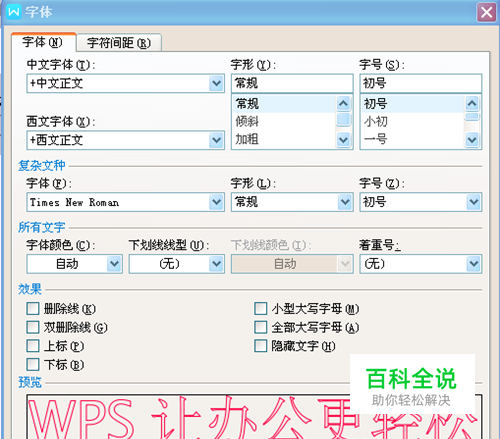Enable the 删除线(K) checkbox
The height and width of the screenshot is (439, 500).
[33, 309]
